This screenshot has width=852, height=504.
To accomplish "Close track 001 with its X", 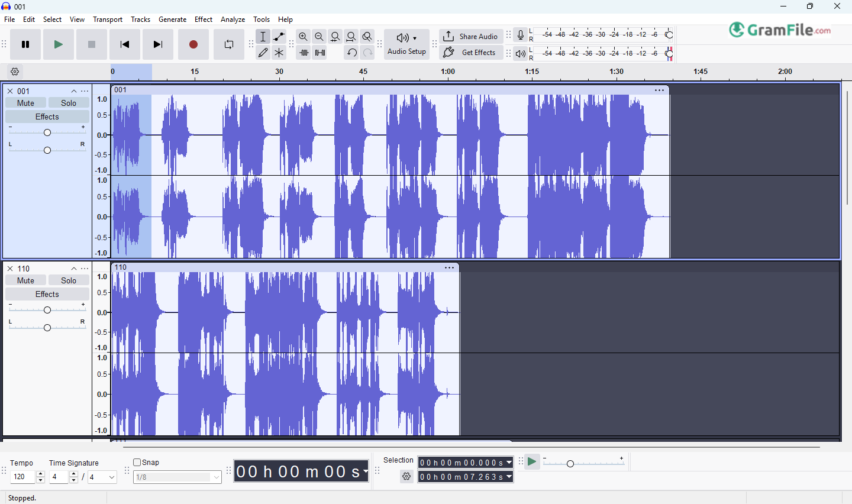I will [x=10, y=91].
